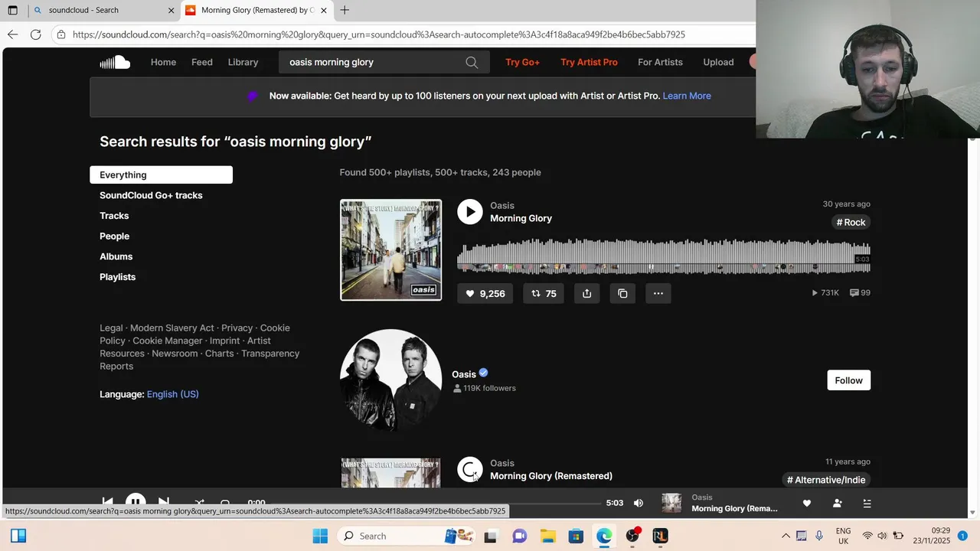Reload the page with refresh icon
Screen dimensions: 980x551
coord(35,34)
